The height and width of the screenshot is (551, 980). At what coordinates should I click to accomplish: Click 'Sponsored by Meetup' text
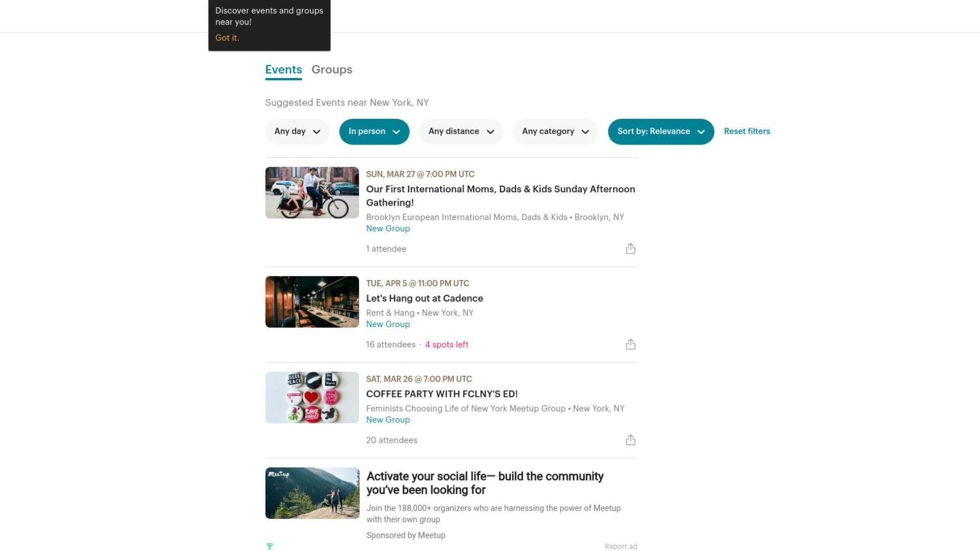[406, 535]
